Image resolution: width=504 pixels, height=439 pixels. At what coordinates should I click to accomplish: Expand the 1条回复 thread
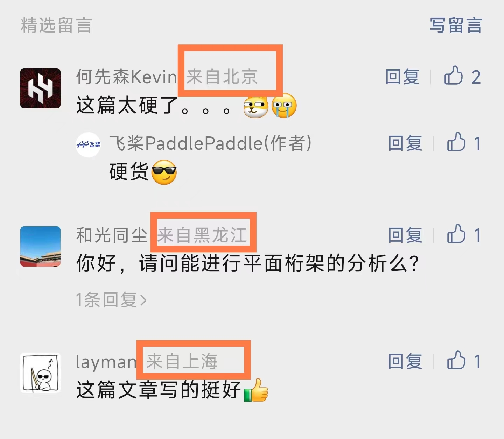111,300
